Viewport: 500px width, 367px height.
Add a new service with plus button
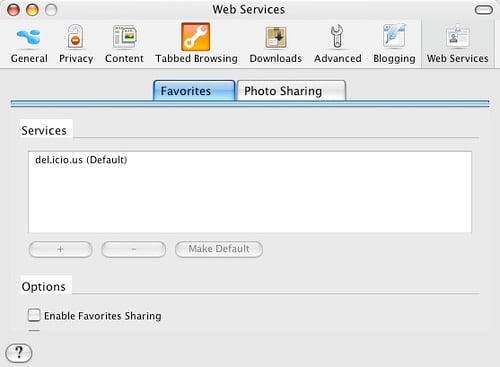pos(60,249)
